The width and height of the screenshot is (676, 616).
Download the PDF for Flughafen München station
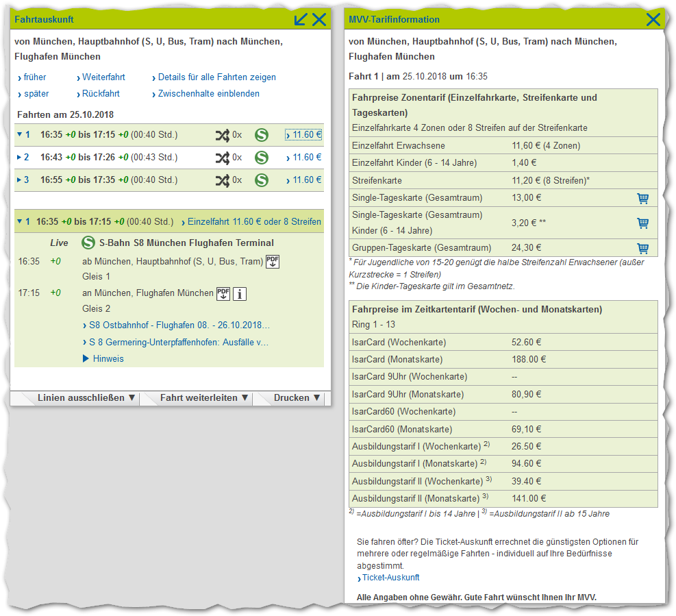(223, 294)
